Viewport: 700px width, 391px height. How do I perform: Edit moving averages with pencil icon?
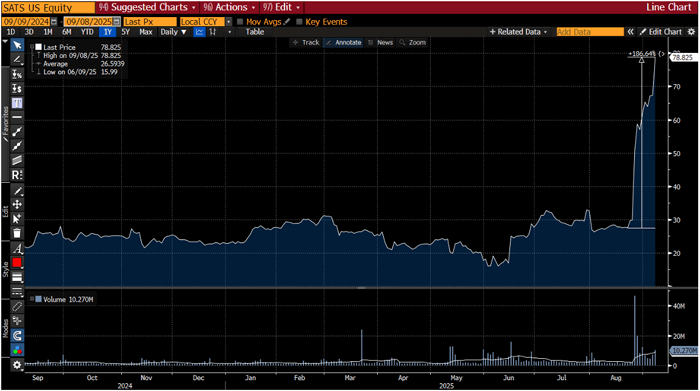(x=287, y=21)
